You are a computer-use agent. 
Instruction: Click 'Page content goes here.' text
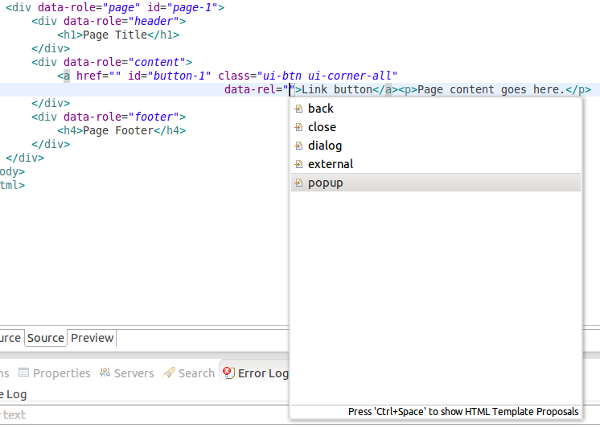[x=491, y=90]
